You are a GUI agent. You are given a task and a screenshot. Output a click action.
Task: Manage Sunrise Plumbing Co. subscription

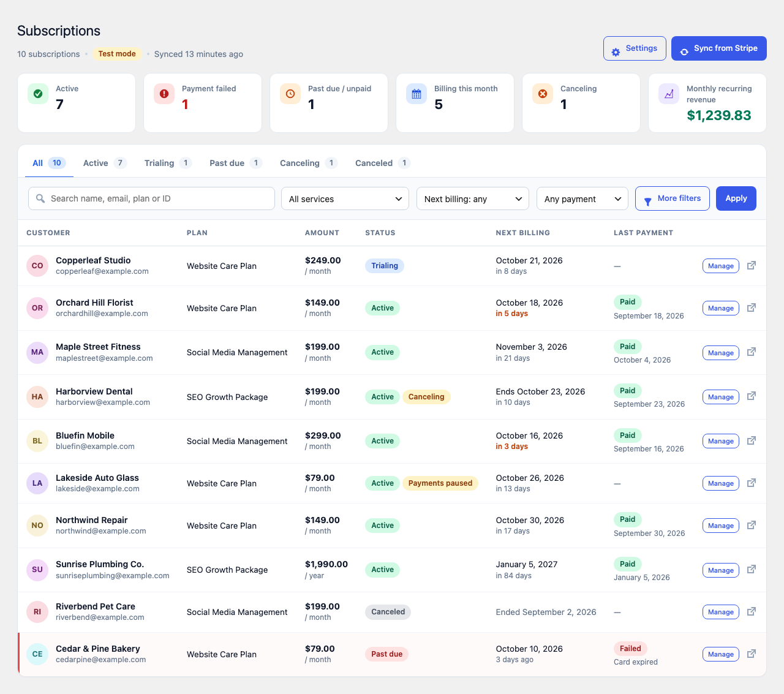click(x=721, y=570)
